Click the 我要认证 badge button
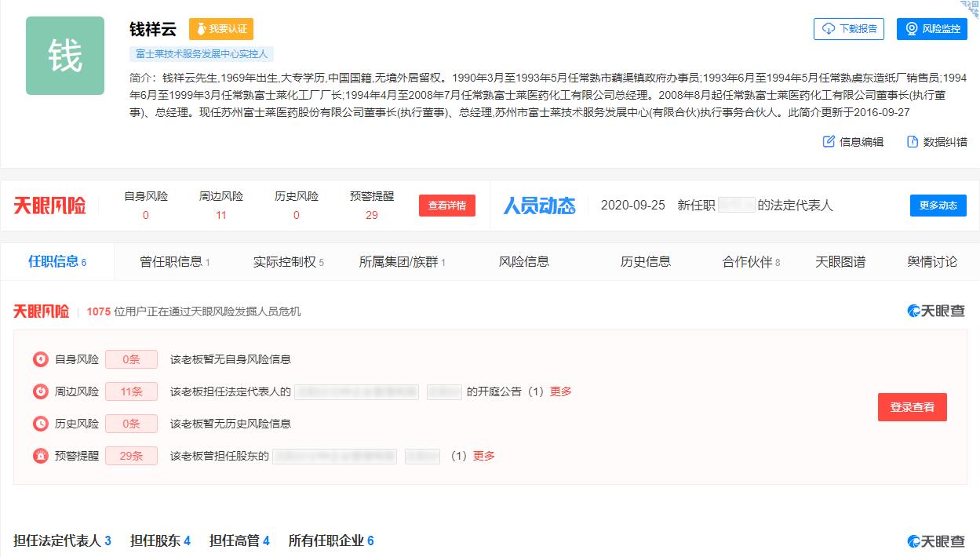Screen dimensions: 980x557 click(x=221, y=29)
